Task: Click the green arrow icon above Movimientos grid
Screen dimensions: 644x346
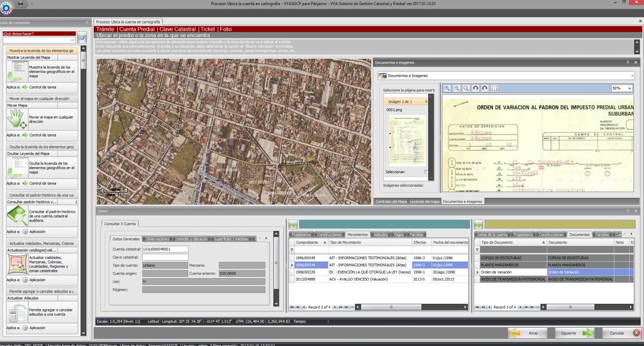Action: (x=292, y=224)
